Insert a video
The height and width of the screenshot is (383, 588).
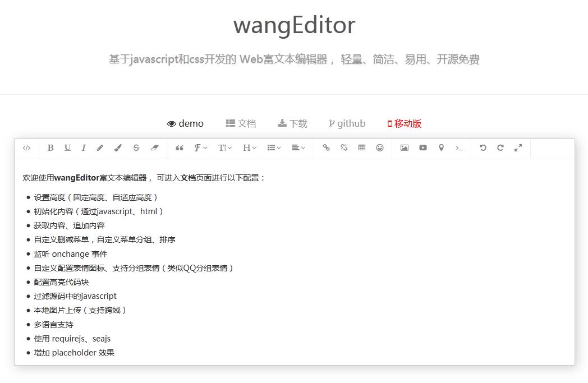point(423,148)
